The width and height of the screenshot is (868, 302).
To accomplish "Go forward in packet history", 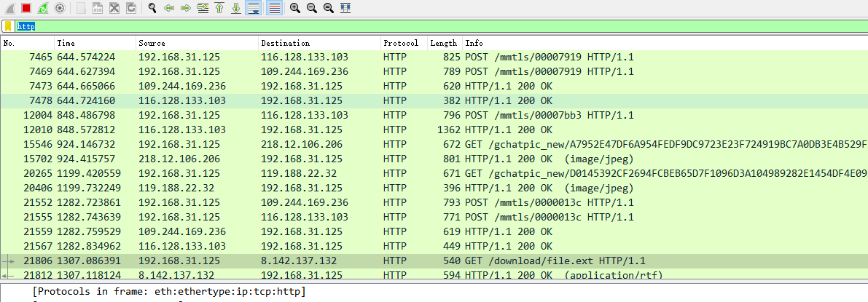I will (x=185, y=8).
